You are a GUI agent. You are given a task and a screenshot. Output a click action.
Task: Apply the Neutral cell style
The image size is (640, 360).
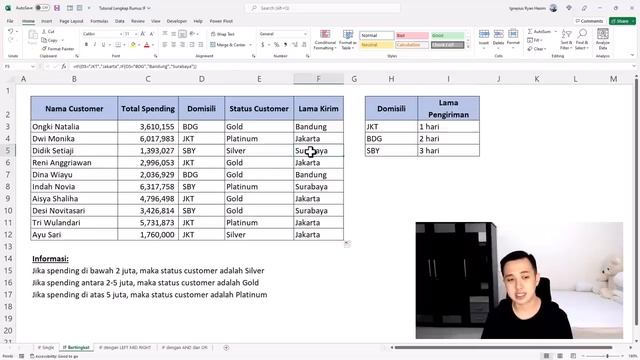(x=376, y=44)
